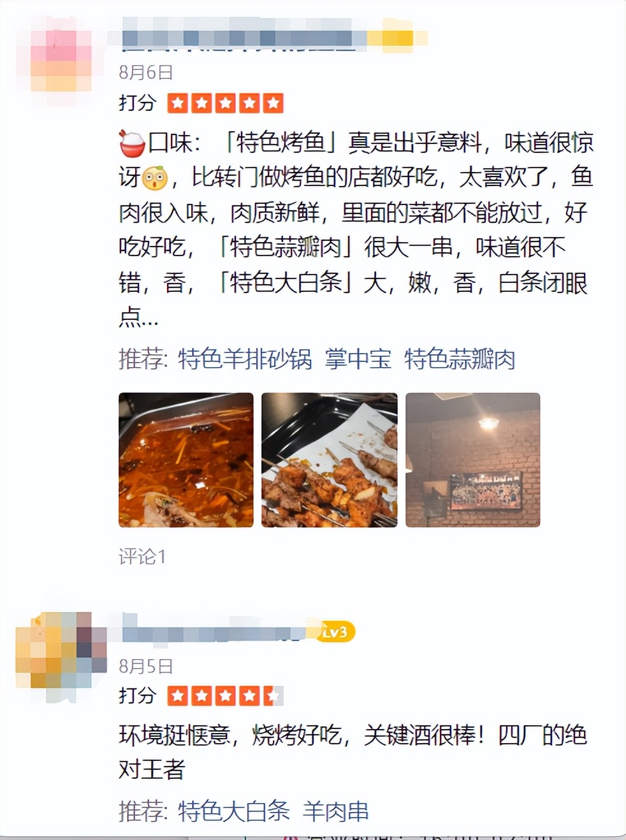
Task: Open the brick wall interior photo
Action: coord(473,460)
